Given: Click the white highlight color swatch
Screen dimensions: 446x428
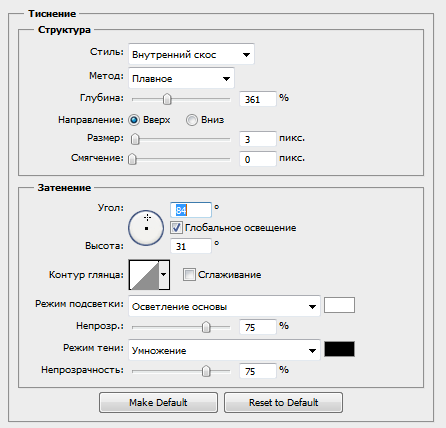Looking at the screenshot, I should (339, 305).
